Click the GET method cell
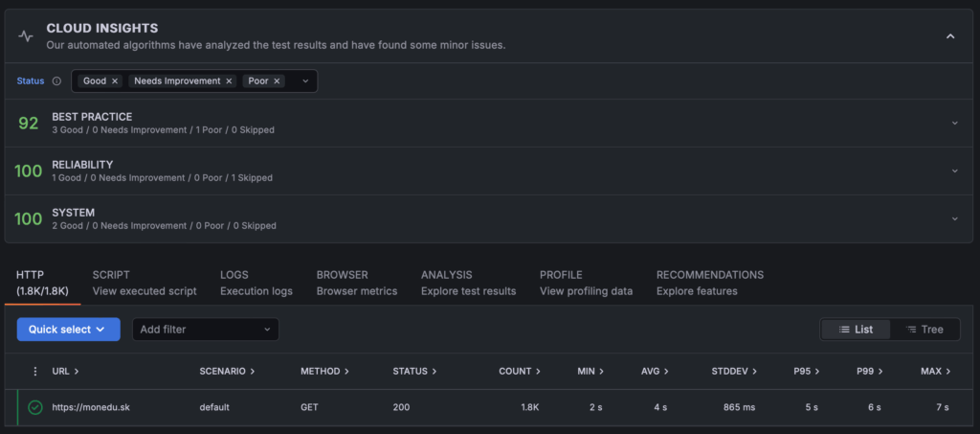Image resolution: width=980 pixels, height=434 pixels. point(309,408)
